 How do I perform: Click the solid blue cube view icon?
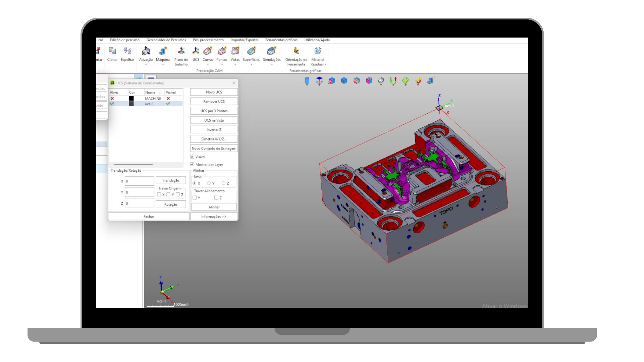click(x=344, y=80)
